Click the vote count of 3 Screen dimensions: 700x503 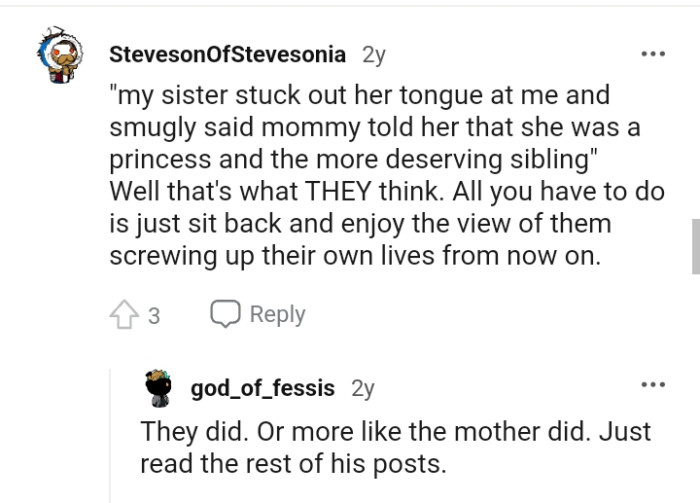pos(154,316)
